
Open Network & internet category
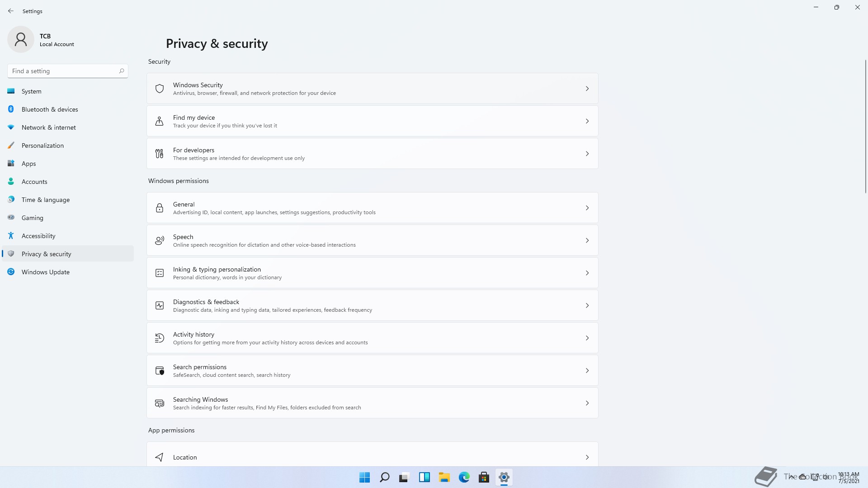click(x=68, y=127)
